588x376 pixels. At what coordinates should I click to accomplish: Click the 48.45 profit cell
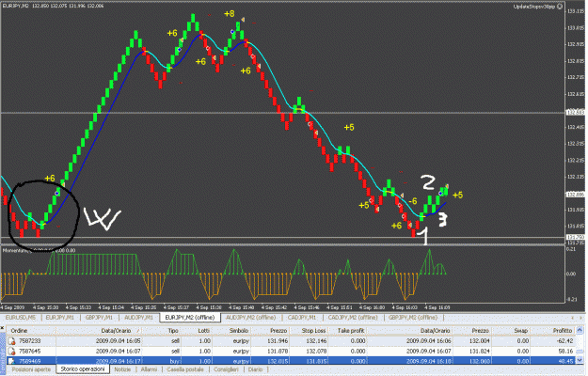(x=564, y=361)
